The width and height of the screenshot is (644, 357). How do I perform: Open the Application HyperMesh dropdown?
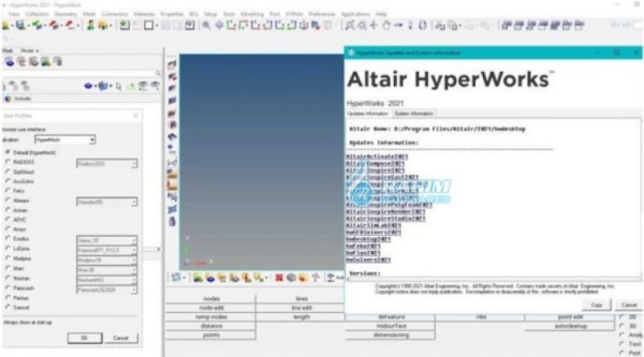tap(65, 140)
